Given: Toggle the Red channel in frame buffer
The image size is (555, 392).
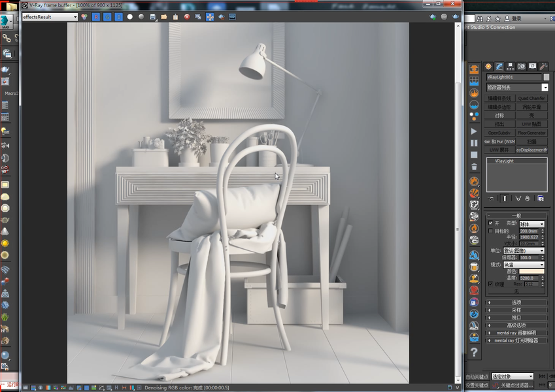Looking at the screenshot, I should coord(96,16).
